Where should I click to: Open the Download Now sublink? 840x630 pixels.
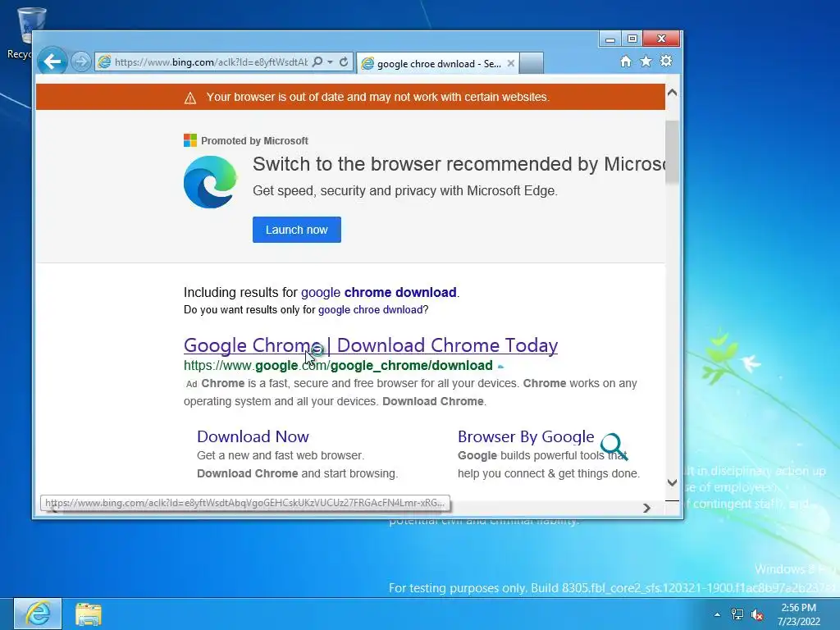(x=253, y=436)
